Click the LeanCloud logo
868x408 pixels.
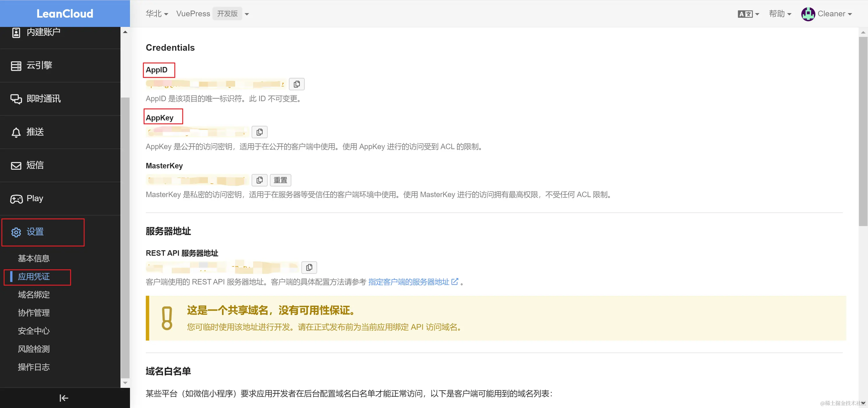(65, 14)
